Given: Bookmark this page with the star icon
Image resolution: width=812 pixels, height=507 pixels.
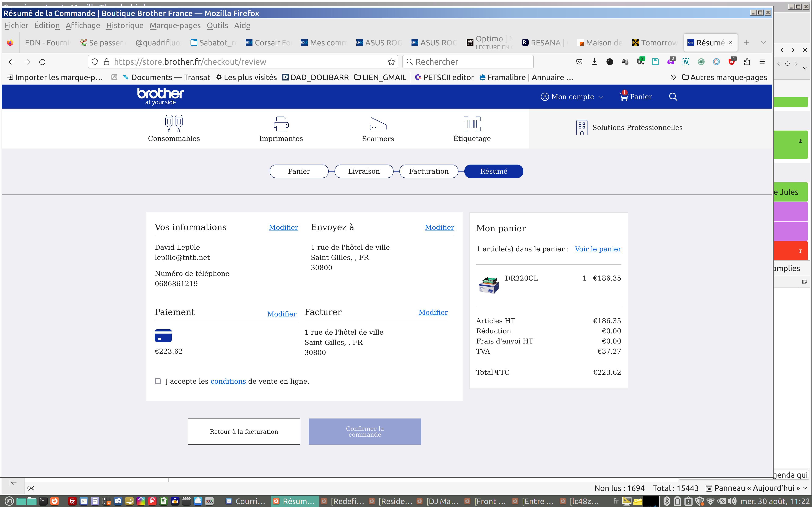Looking at the screenshot, I should [x=391, y=62].
